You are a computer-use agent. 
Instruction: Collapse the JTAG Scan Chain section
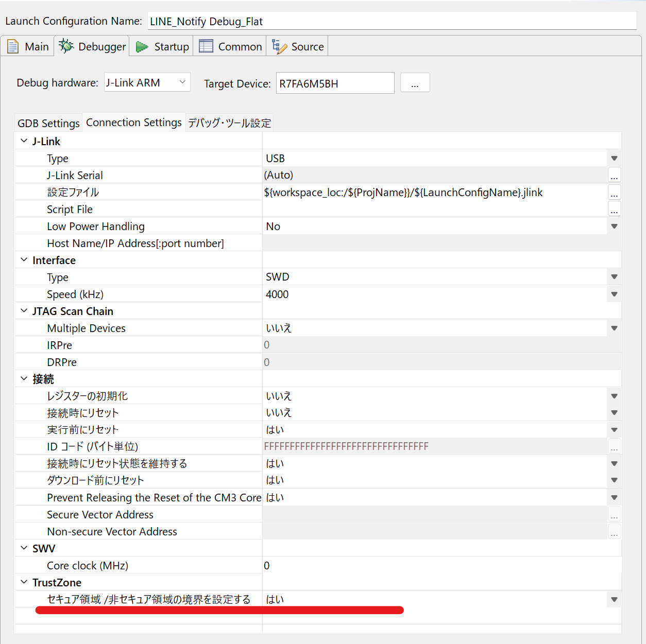coord(24,310)
